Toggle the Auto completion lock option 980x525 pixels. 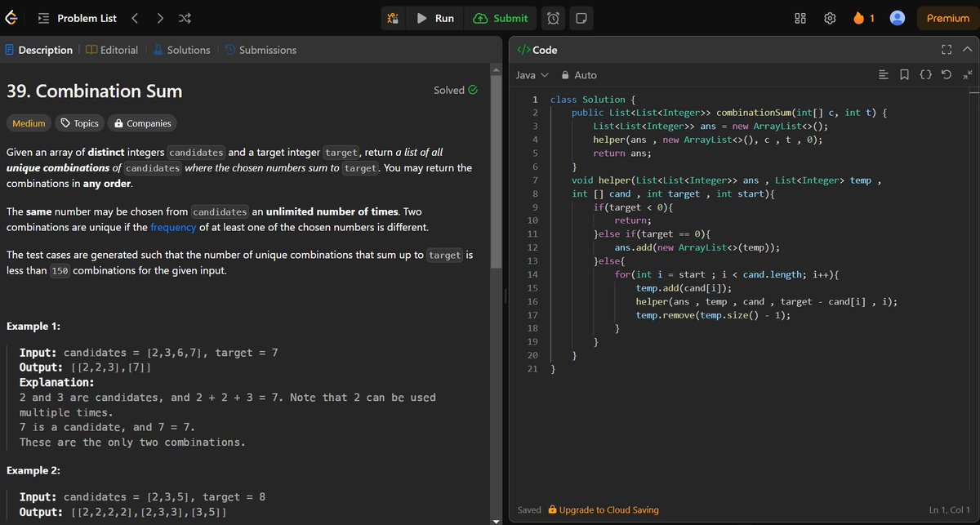point(579,74)
